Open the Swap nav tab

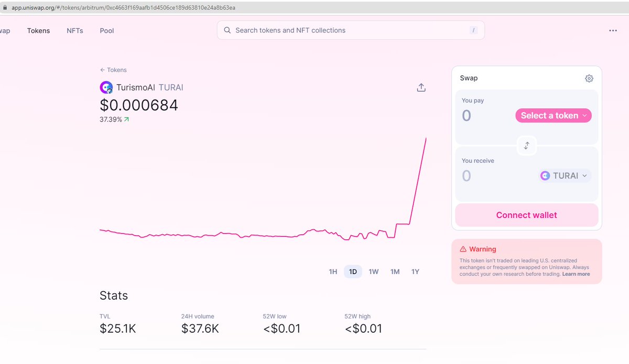[x=5, y=31]
